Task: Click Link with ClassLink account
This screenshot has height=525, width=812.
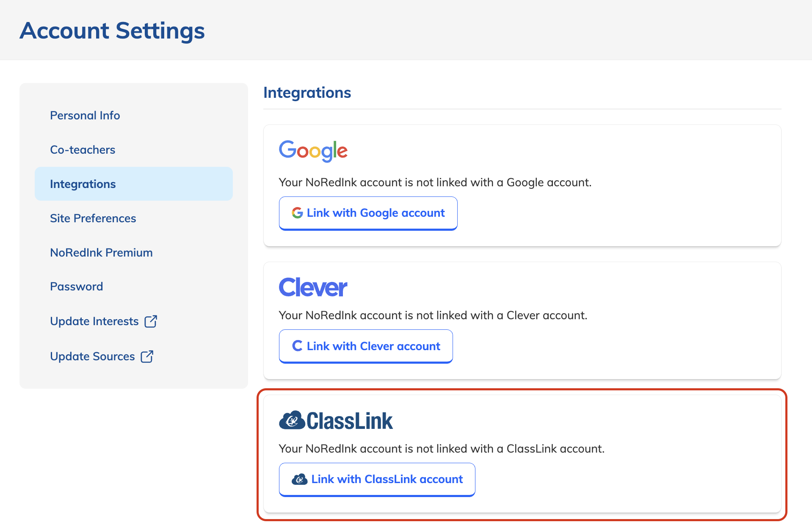Action: [377, 479]
